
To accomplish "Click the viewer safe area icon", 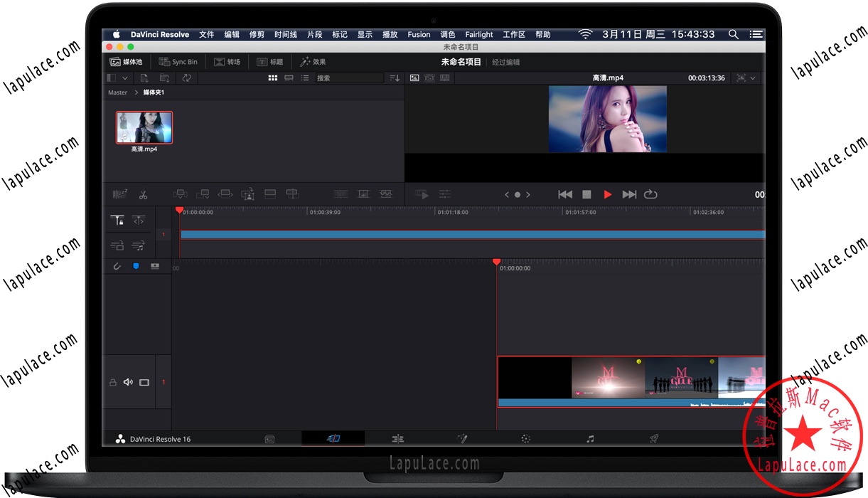I will [x=741, y=78].
